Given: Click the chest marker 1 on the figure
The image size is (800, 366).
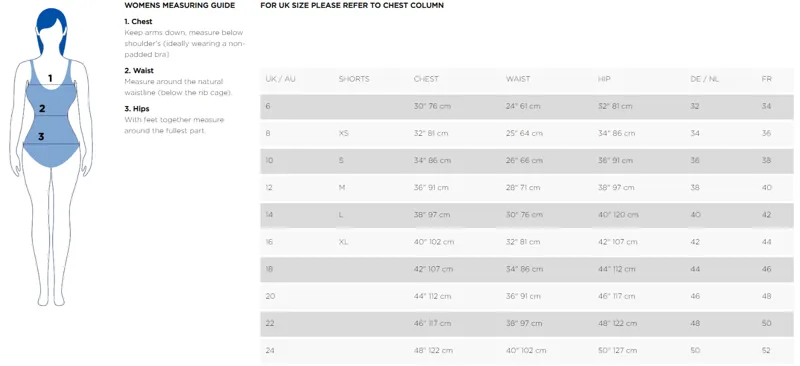Looking at the screenshot, I should point(50,78).
